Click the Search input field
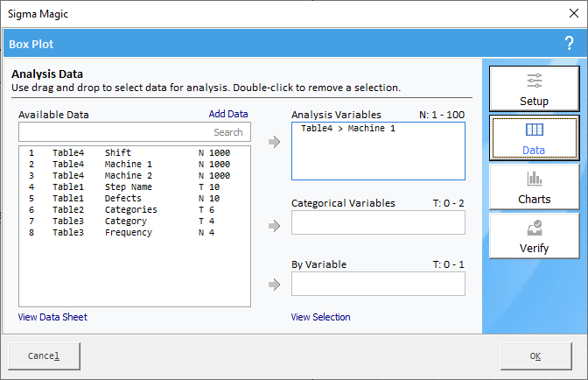 coord(135,132)
